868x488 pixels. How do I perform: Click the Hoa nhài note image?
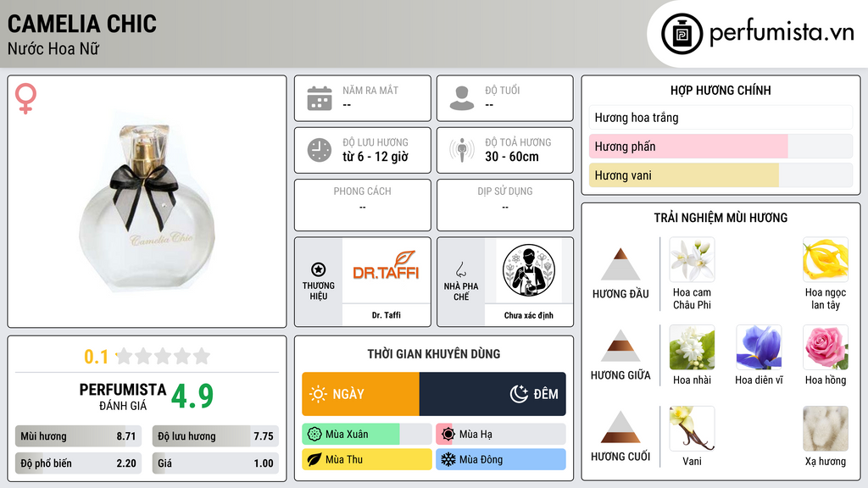[692, 347]
